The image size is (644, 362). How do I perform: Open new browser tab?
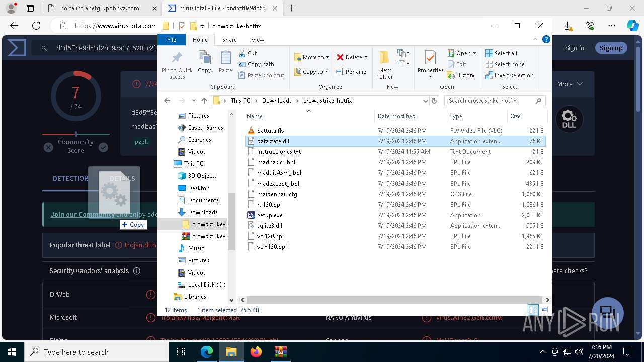(292, 8)
